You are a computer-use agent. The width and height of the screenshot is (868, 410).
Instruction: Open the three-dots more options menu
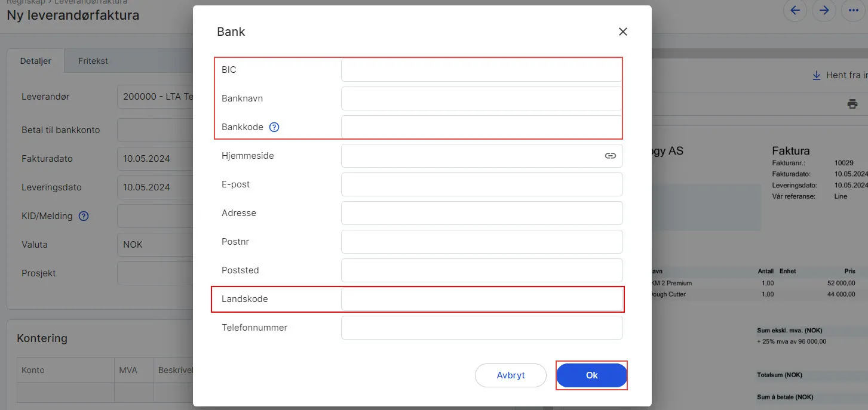coord(852,10)
